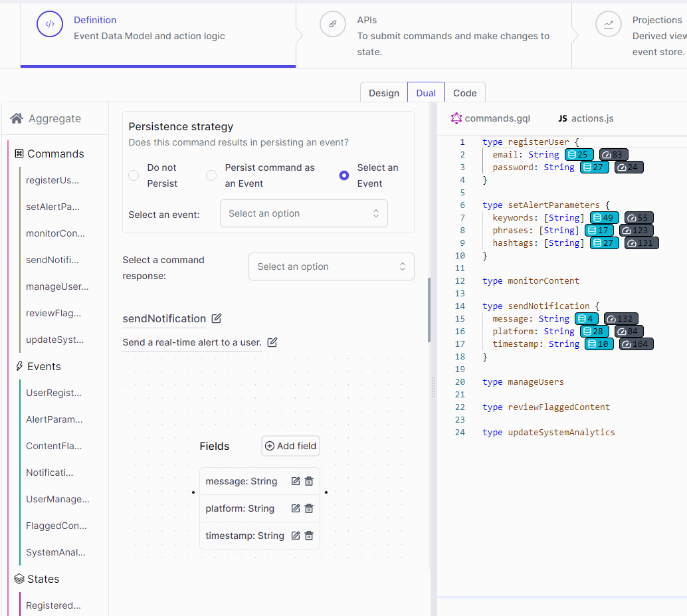
Task: Delete the platform String field
Action: tap(309, 508)
